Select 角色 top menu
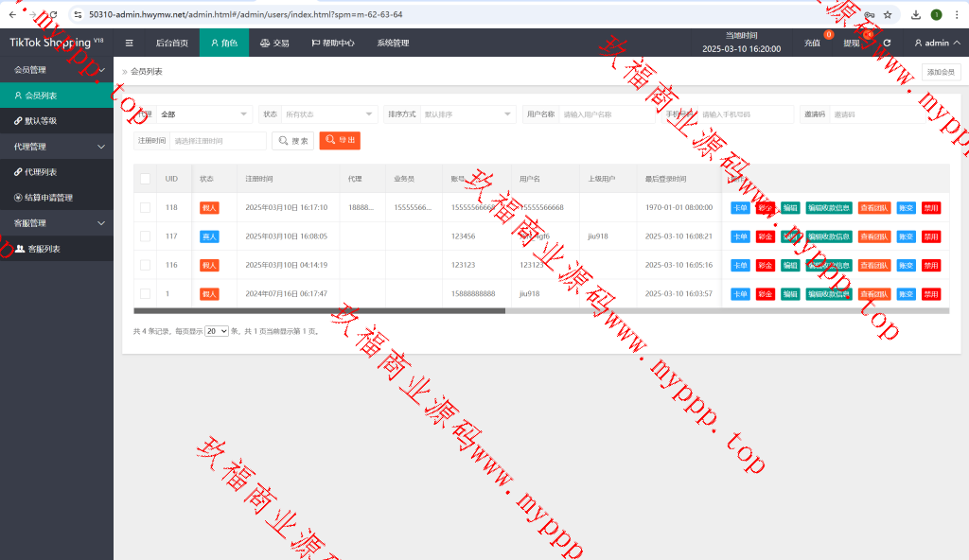 [x=224, y=43]
